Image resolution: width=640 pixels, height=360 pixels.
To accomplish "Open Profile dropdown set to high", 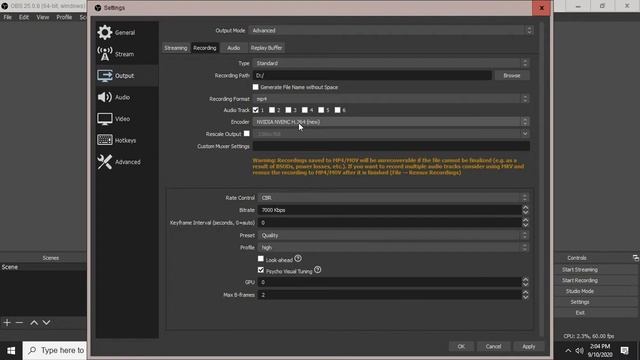I will click(x=393, y=247).
